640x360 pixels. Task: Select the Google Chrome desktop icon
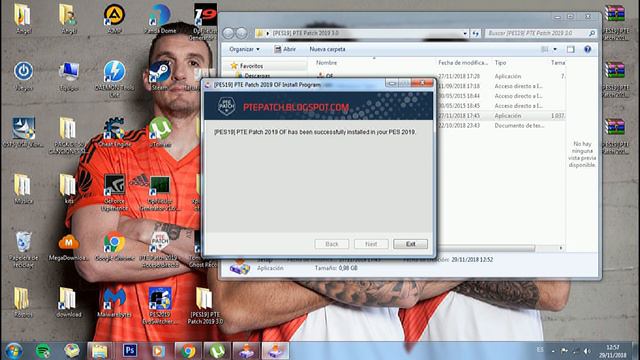tap(114, 246)
